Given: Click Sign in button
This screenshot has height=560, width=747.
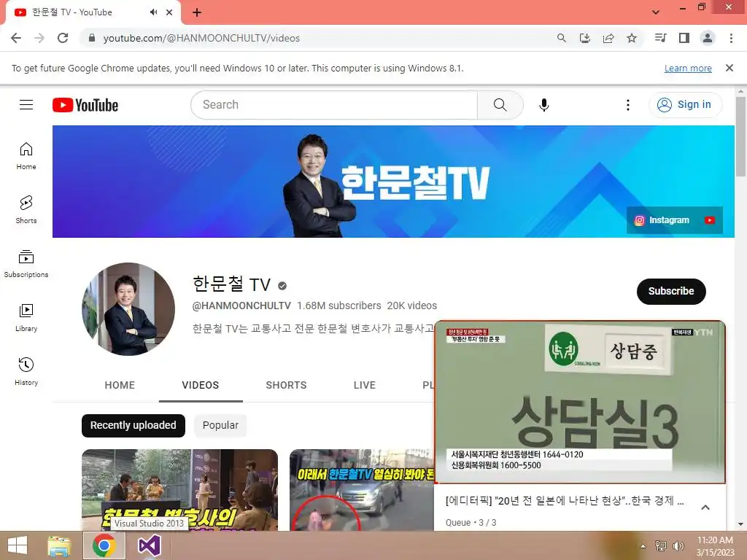Looking at the screenshot, I should tap(686, 105).
